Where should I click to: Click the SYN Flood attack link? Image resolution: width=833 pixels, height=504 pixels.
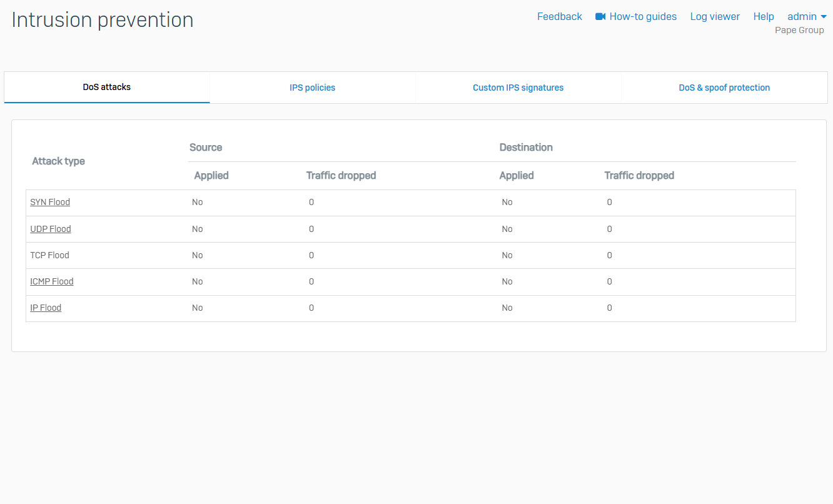pyautogui.click(x=50, y=203)
